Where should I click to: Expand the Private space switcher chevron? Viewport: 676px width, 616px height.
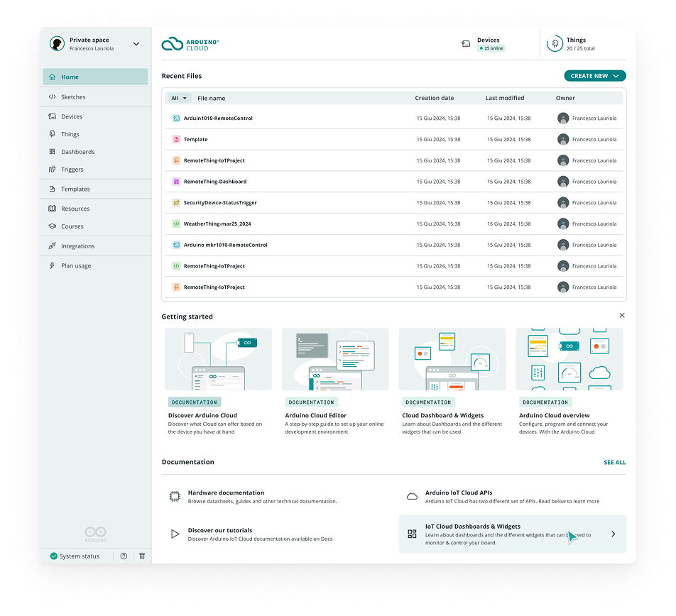pyautogui.click(x=136, y=44)
